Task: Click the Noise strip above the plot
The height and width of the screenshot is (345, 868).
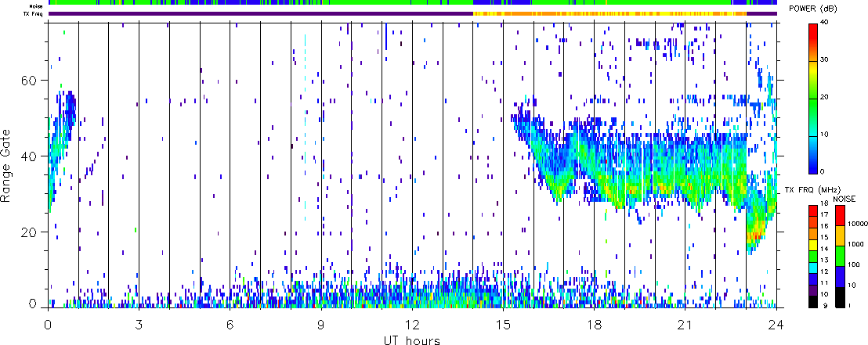Action: (x=413, y=3)
